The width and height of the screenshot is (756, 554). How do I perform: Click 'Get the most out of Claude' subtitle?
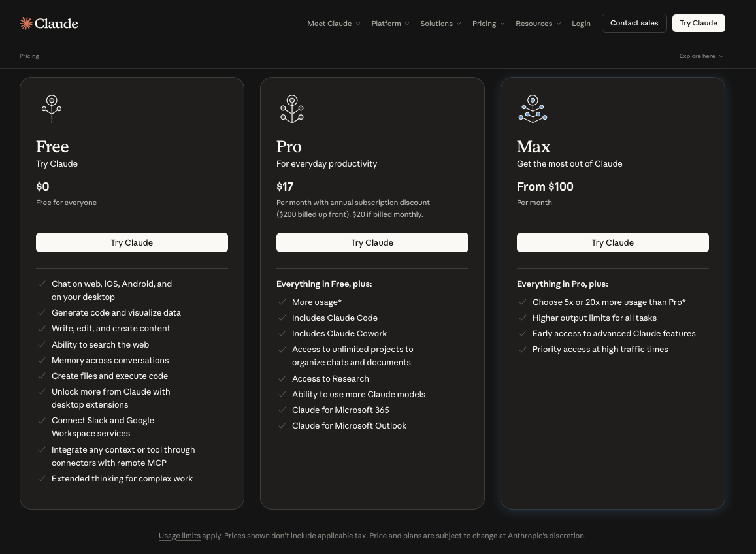(569, 163)
